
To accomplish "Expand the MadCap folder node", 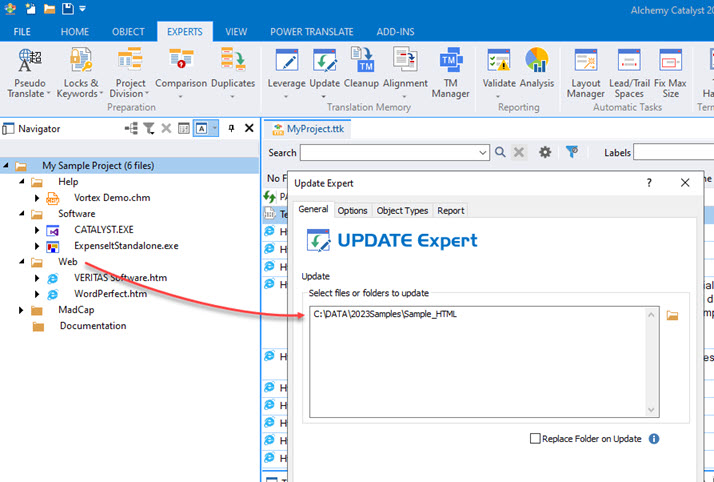I will [21, 310].
